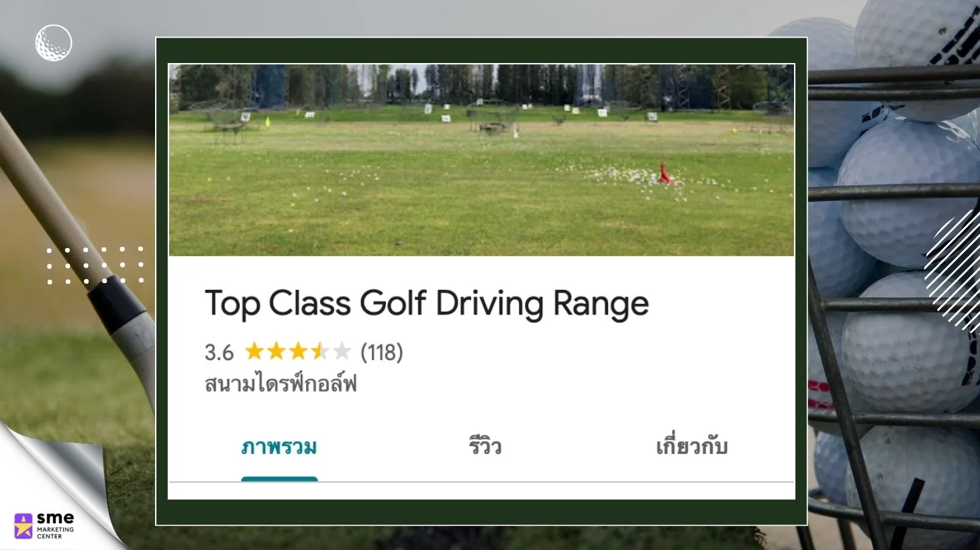Select the ภาพรวม tab
Screen dimensions: 980x550
click(279, 447)
